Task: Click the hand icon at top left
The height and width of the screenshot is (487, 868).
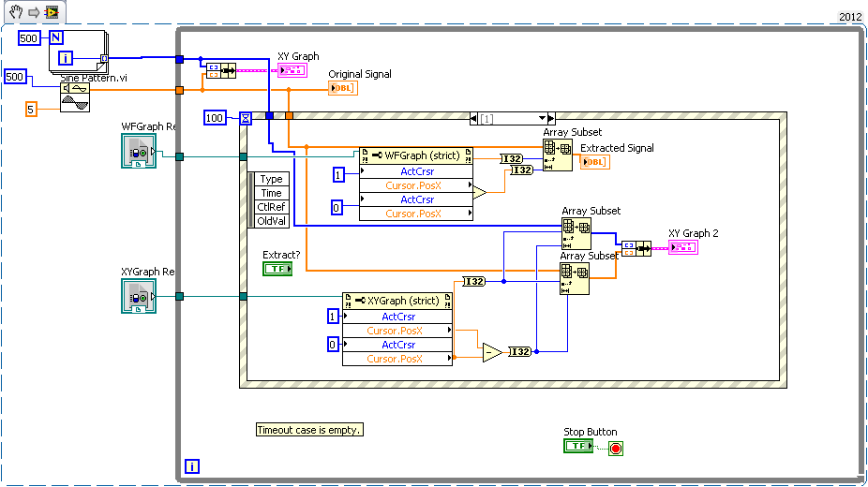Action: coord(16,12)
